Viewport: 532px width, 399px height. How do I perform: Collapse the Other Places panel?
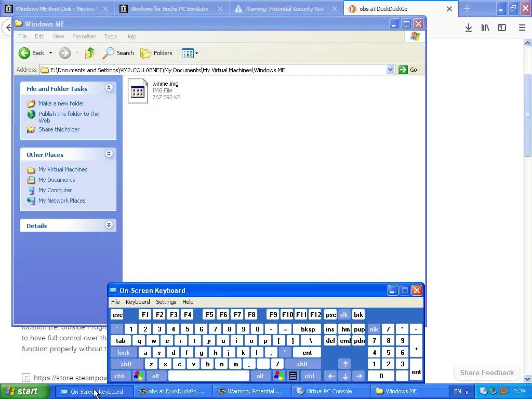coord(109,154)
